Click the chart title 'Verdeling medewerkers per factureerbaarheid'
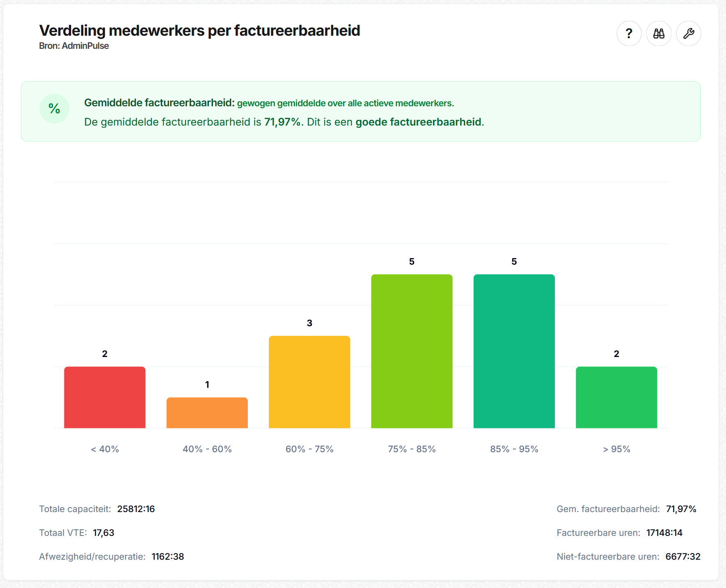The width and height of the screenshot is (726, 588). click(199, 31)
